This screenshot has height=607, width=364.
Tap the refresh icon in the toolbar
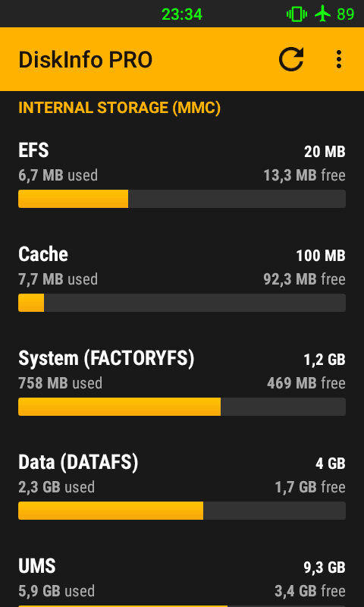291,59
